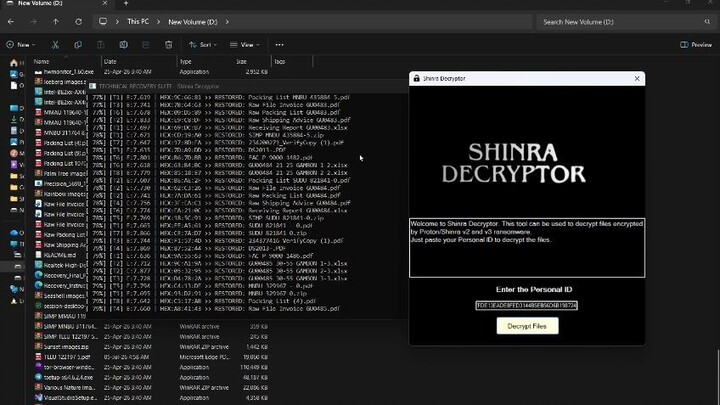The height and width of the screenshot is (405, 720).
Task: Select the New Volume (D:) tab
Action: [57, 4]
